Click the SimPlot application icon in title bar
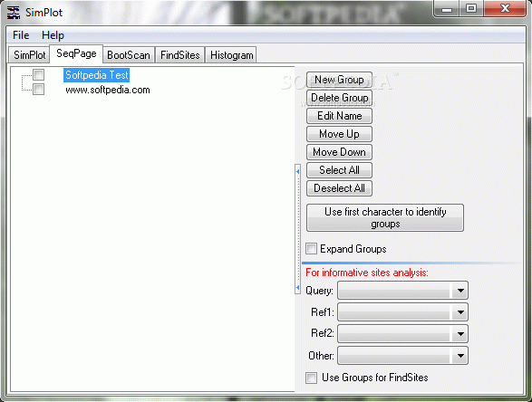The height and width of the screenshot is (402, 532). (14, 13)
